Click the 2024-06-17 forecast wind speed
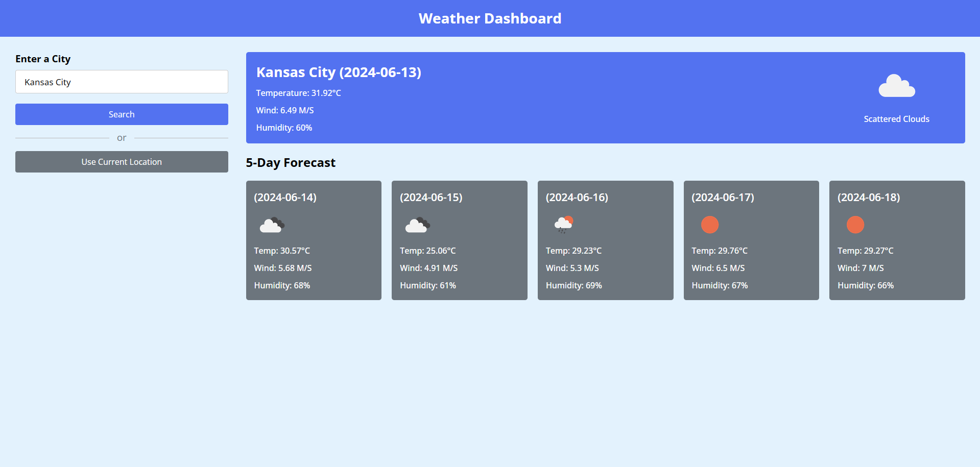The height and width of the screenshot is (467, 980). (718, 268)
